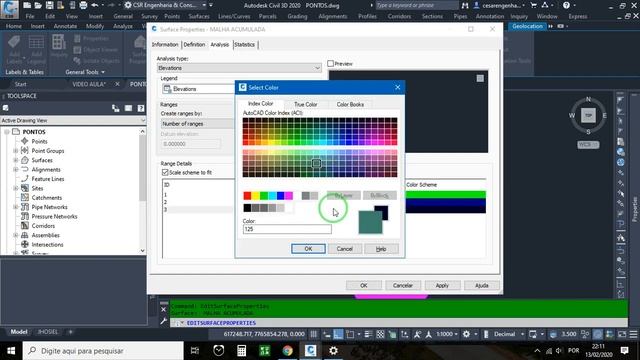
Task: Open the Geolocation ribbon tab
Action: click(x=527, y=26)
